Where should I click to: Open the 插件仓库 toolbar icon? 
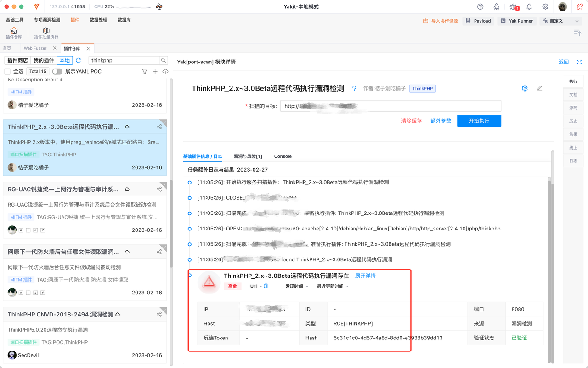pyautogui.click(x=14, y=33)
